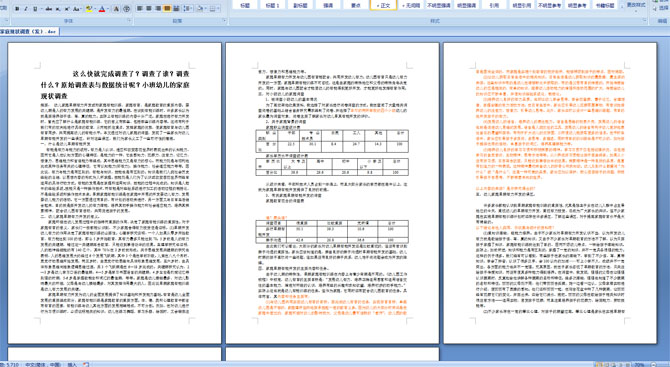This screenshot has width=670, height=367.
Task: Select the 正文 style in gallery
Action: pyautogui.click(x=383, y=5)
